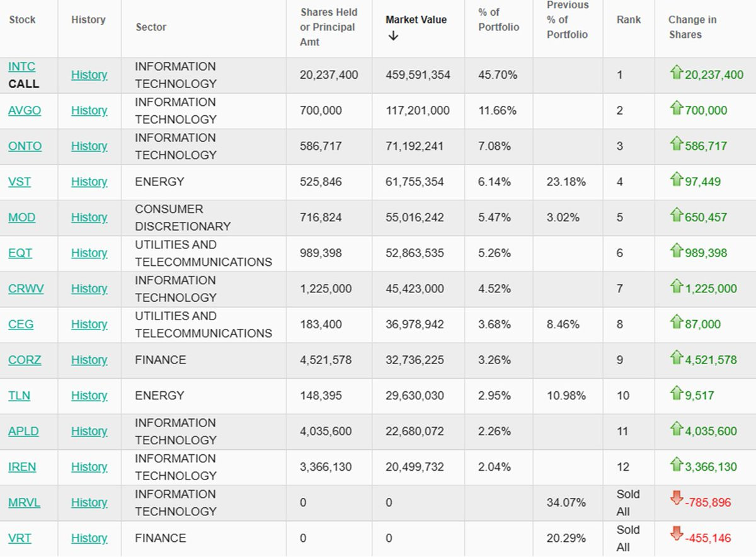The height and width of the screenshot is (557, 756).
Task: Open the TLN ticker link
Action: pyautogui.click(x=19, y=396)
